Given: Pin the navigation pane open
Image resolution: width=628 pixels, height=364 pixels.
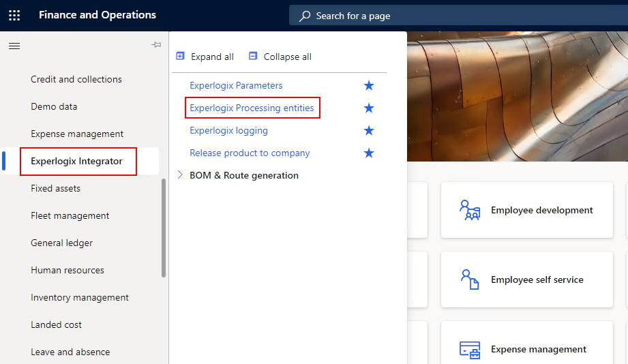Looking at the screenshot, I should pyautogui.click(x=156, y=45).
